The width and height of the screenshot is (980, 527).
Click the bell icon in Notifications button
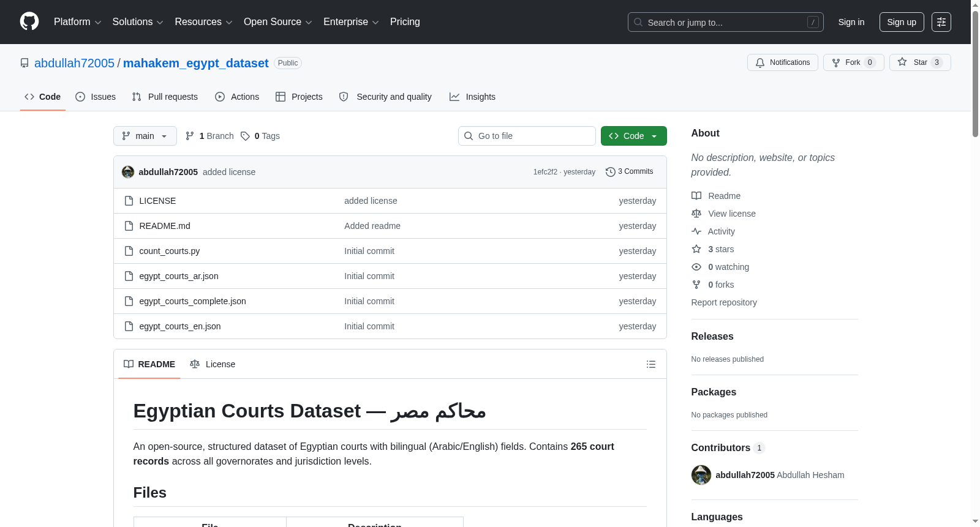pos(760,62)
